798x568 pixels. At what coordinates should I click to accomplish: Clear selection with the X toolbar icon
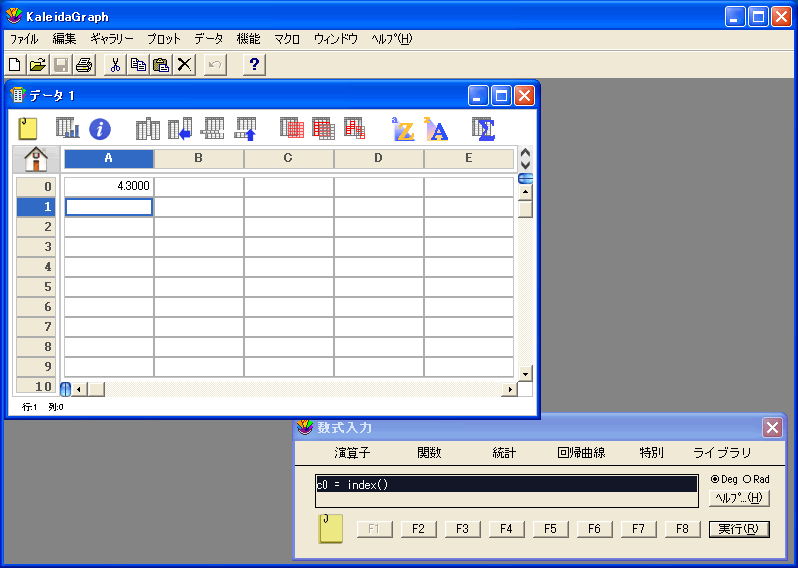(x=184, y=65)
